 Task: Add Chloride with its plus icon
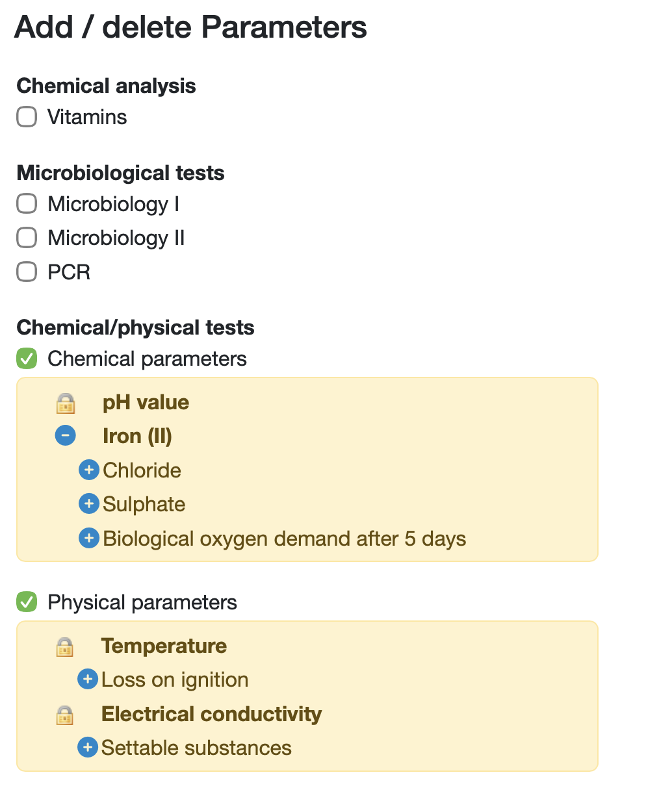tap(88, 470)
